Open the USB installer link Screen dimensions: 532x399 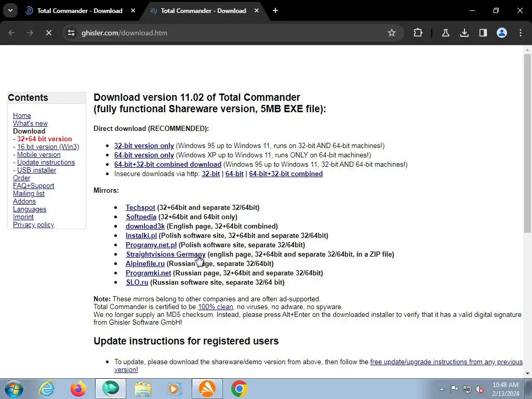(x=37, y=170)
